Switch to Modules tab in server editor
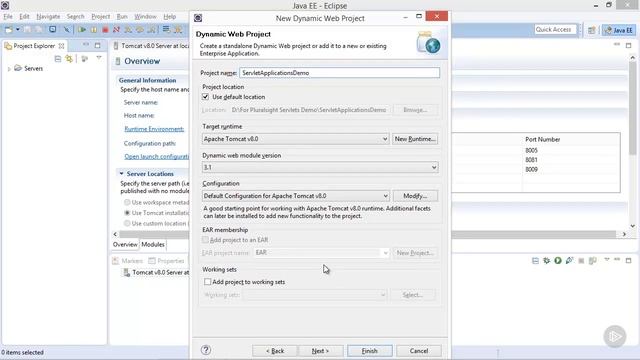This screenshot has width=640, height=360. pos(153,244)
